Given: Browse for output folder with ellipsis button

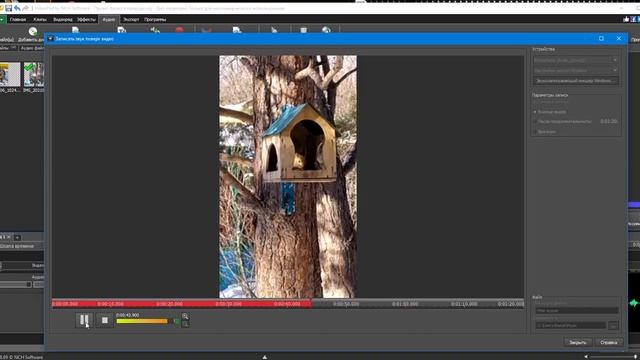Looking at the screenshot, I should (x=613, y=325).
